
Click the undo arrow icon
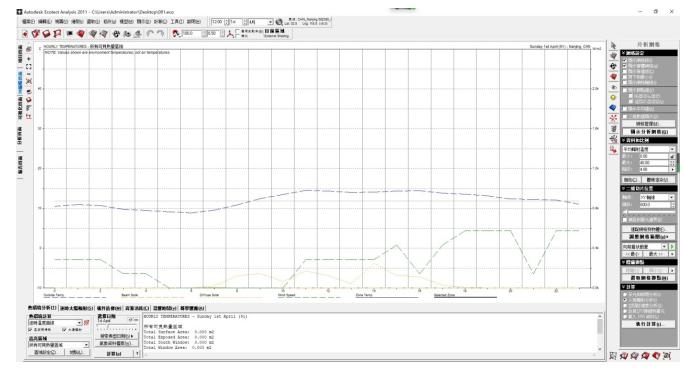tap(150, 34)
